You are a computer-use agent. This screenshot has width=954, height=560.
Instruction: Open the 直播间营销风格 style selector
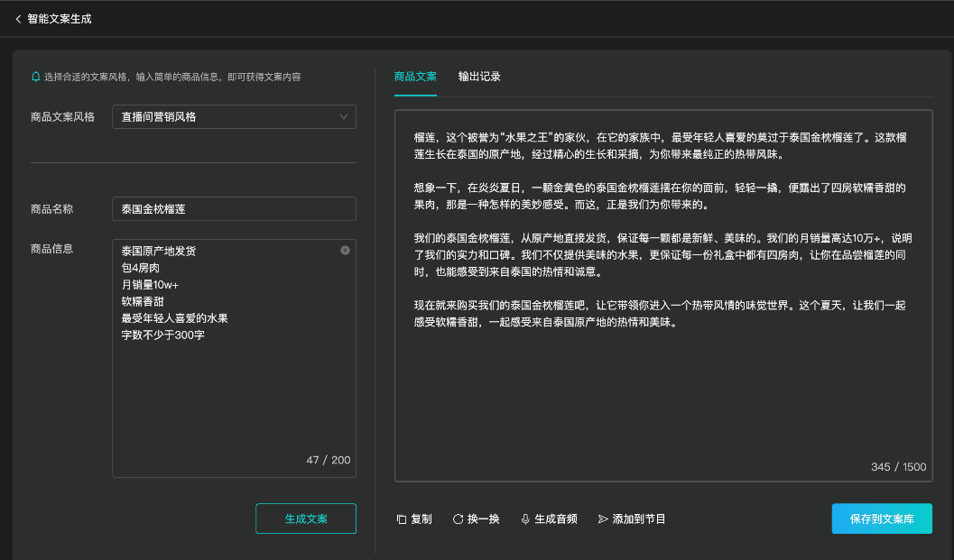tap(233, 117)
